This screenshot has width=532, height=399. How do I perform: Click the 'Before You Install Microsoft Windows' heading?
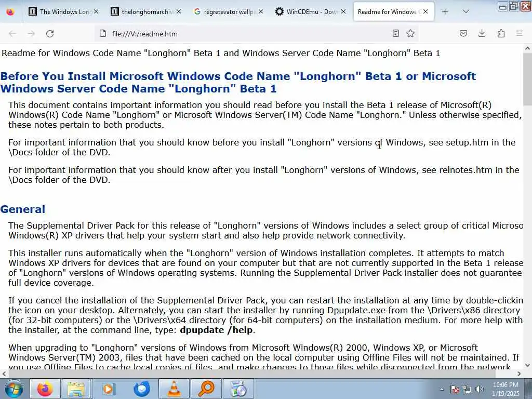[238, 83]
